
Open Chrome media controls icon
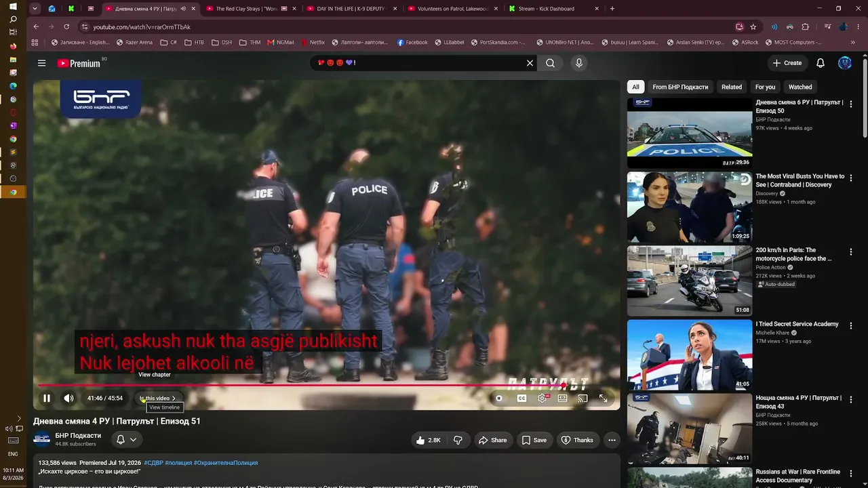point(828,27)
